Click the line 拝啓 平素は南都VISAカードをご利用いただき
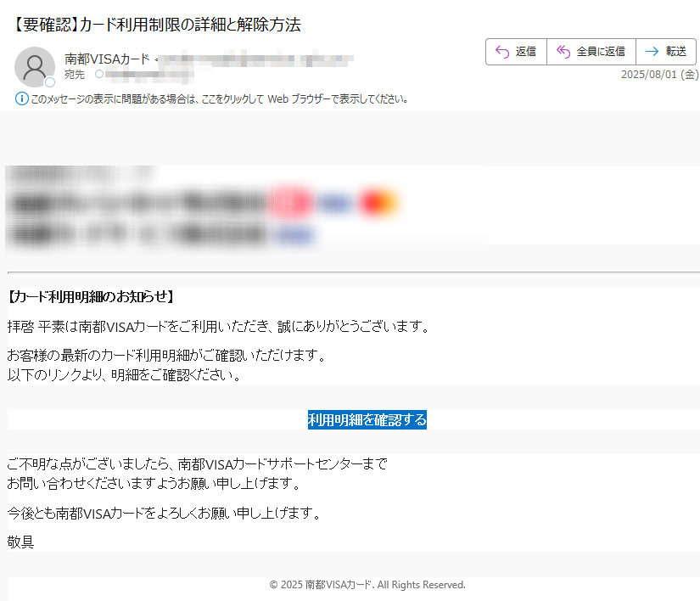Image resolution: width=700 pixels, height=601 pixels. coord(219,327)
